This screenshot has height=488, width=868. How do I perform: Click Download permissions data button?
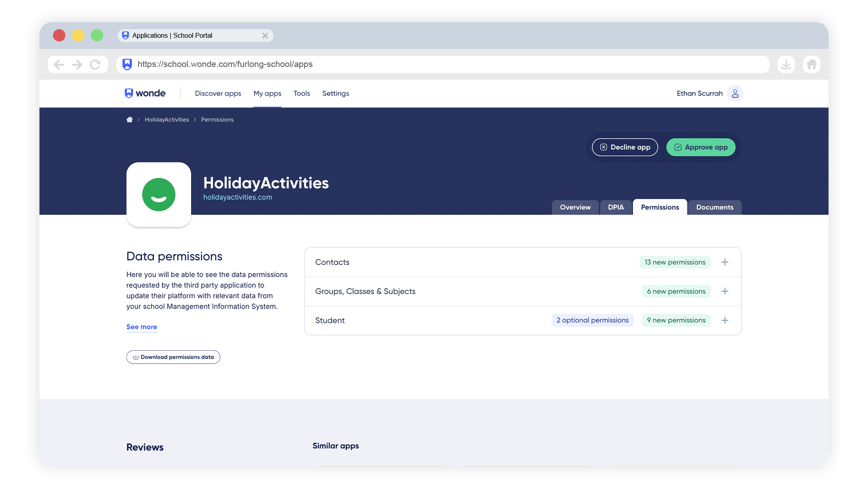tap(173, 357)
